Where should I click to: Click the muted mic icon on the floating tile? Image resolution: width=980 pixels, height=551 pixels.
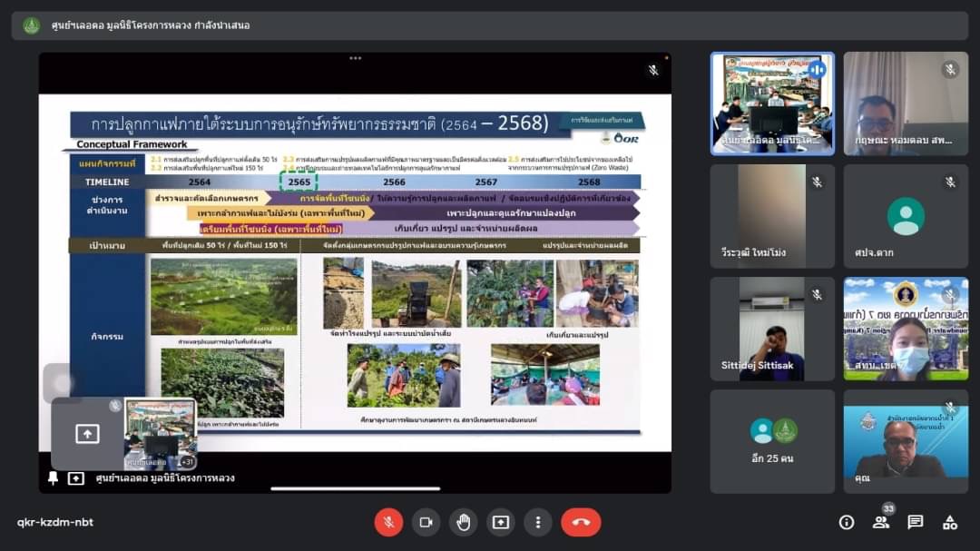pyautogui.click(x=115, y=405)
